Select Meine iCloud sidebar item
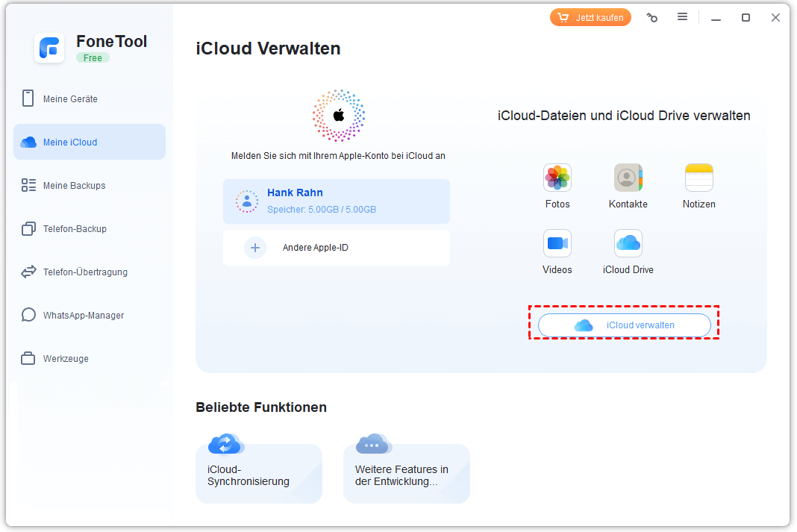This screenshot has height=532, width=797. point(70,143)
